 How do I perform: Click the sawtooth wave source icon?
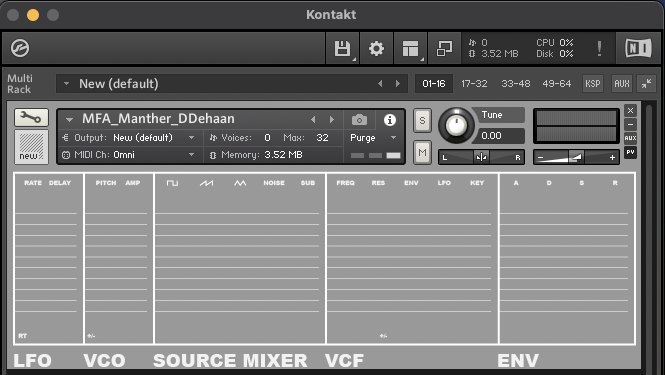(207, 183)
